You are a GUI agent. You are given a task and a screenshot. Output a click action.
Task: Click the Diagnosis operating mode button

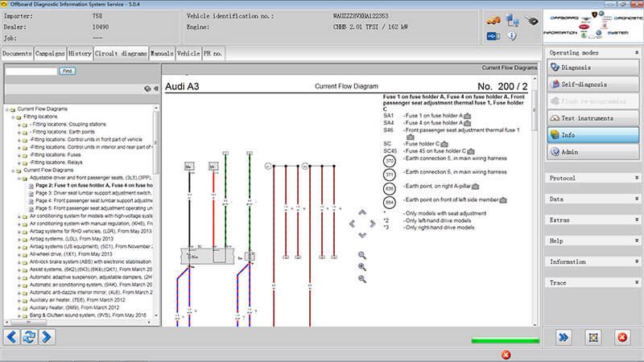(x=593, y=68)
